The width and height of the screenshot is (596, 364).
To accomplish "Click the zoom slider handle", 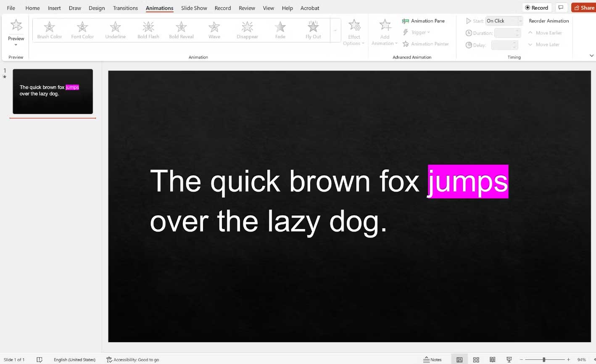I will click(544, 360).
